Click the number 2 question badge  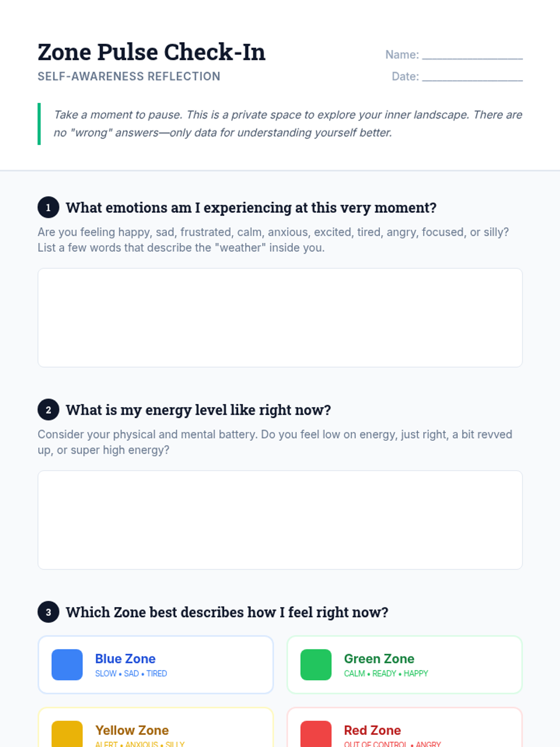click(x=48, y=410)
